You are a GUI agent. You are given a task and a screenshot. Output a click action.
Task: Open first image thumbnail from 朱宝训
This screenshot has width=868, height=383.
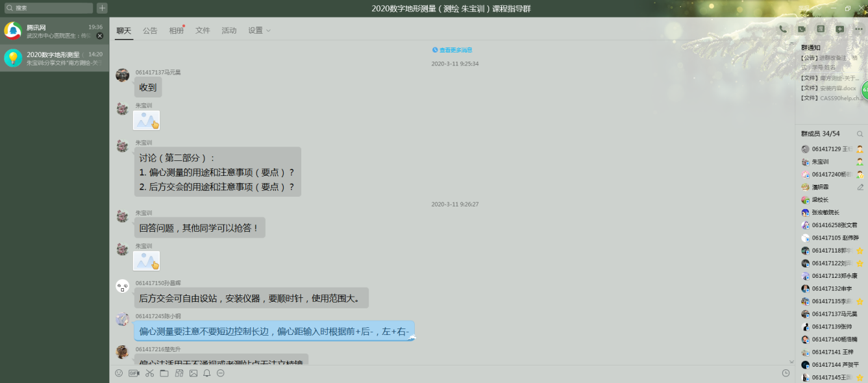[x=146, y=120]
